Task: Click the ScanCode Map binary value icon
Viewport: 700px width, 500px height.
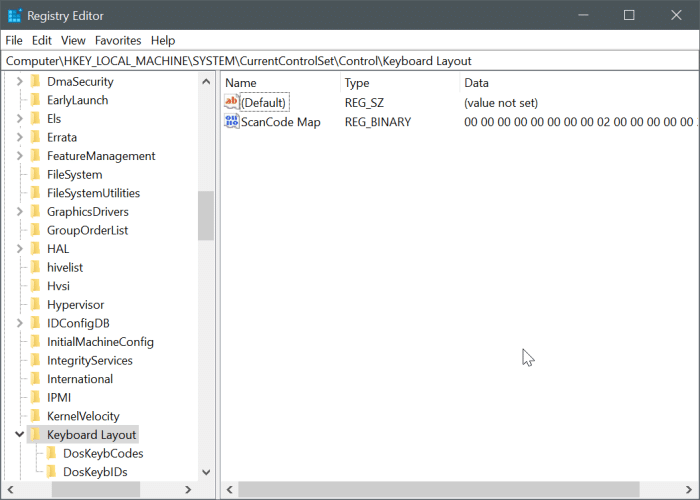Action: 232,121
